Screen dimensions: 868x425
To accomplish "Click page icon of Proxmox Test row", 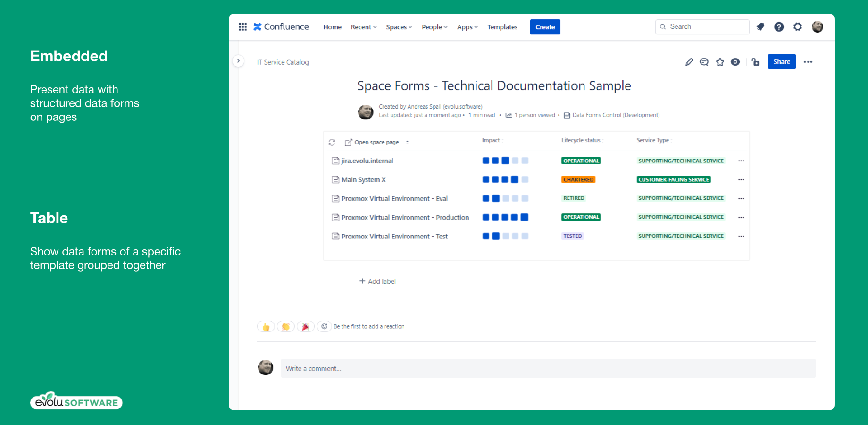I will point(335,236).
